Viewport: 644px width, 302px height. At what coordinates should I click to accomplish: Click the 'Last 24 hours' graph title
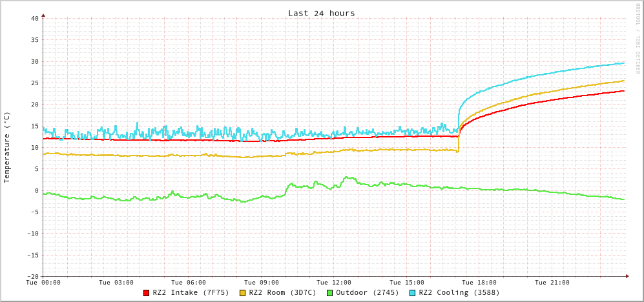click(x=321, y=13)
